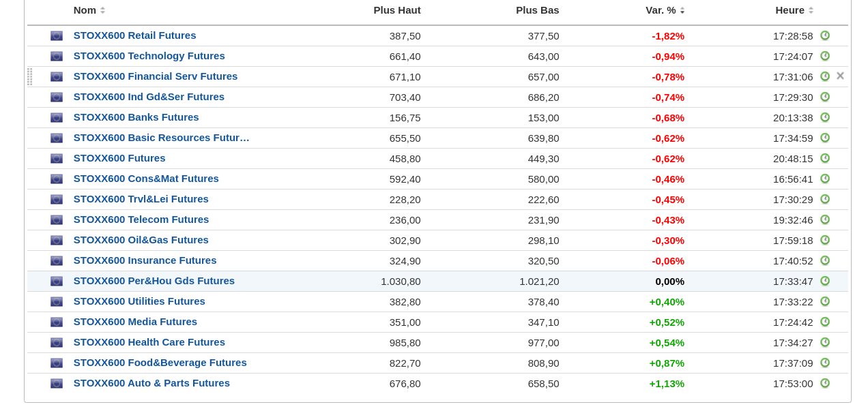Click the clock icon for Per&Hou Gds Futures
Screen dimensions: 868x409
coord(825,281)
